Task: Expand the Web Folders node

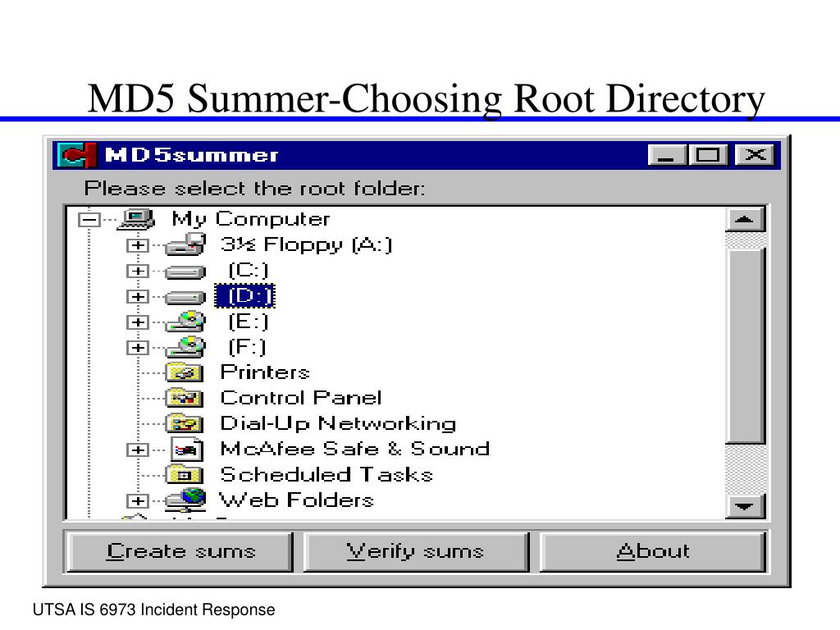Action: [x=138, y=501]
